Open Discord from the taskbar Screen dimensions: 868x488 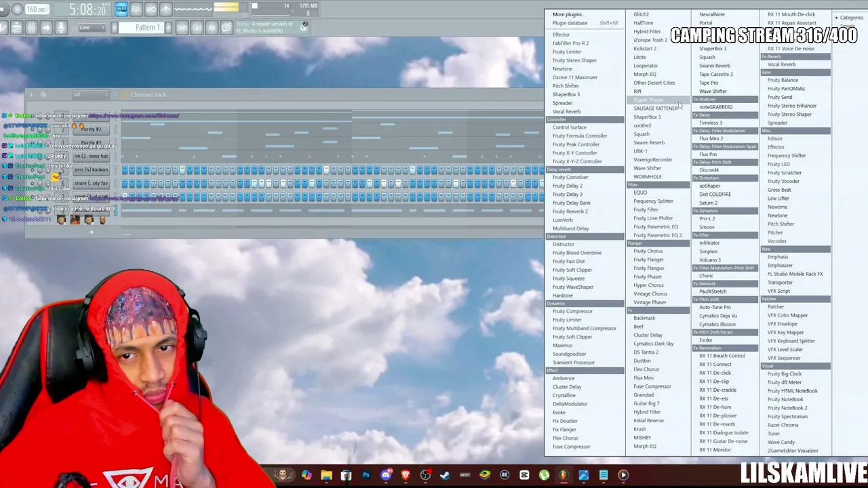click(386, 475)
